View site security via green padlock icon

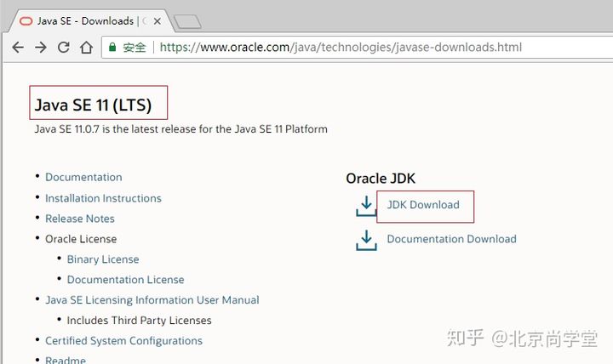[x=112, y=48]
